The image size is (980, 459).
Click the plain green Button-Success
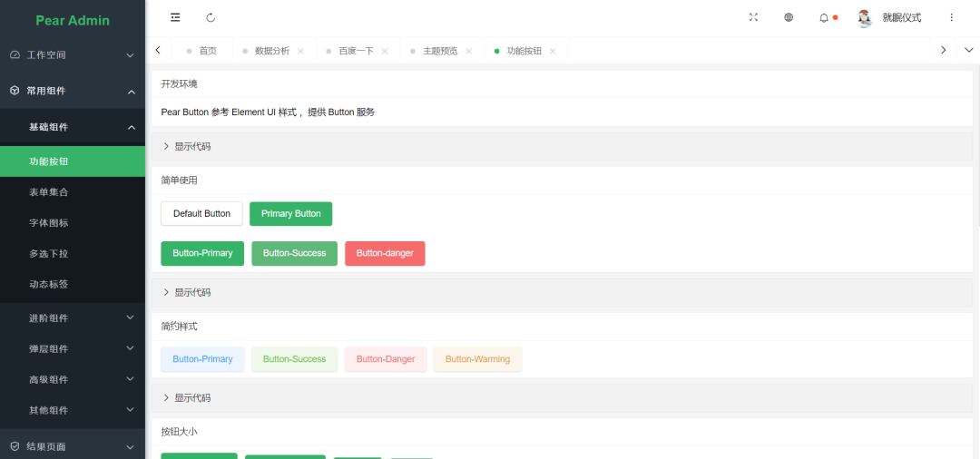coord(294,359)
